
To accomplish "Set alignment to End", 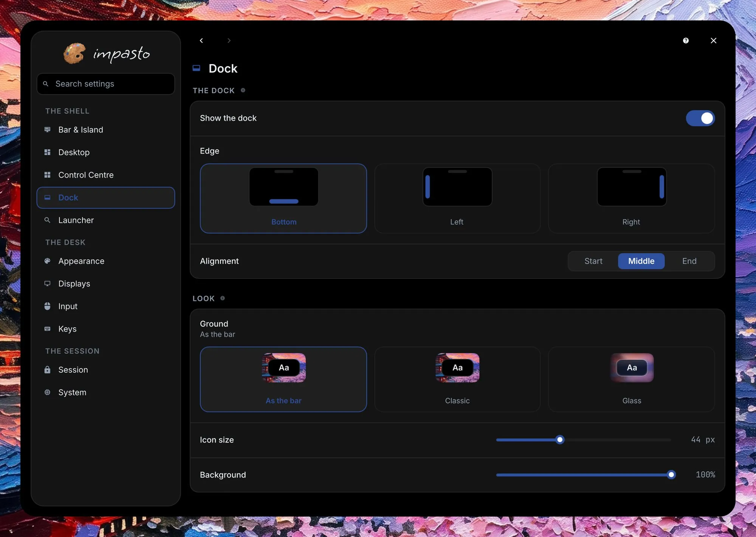I will [689, 261].
